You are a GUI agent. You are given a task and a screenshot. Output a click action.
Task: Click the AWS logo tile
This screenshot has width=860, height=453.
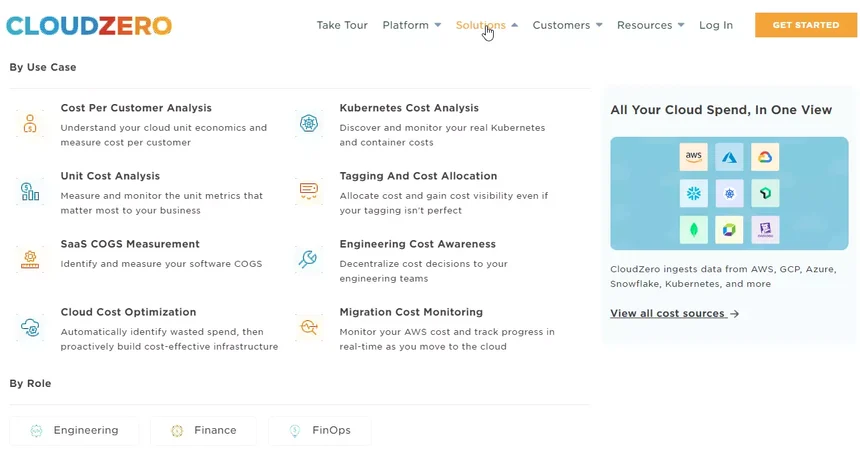click(693, 157)
